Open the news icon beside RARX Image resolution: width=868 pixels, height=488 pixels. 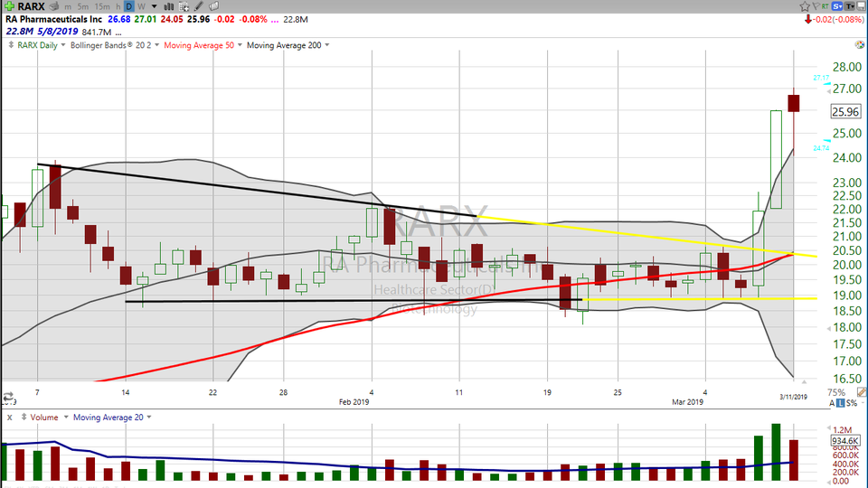pyautogui.click(x=53, y=6)
